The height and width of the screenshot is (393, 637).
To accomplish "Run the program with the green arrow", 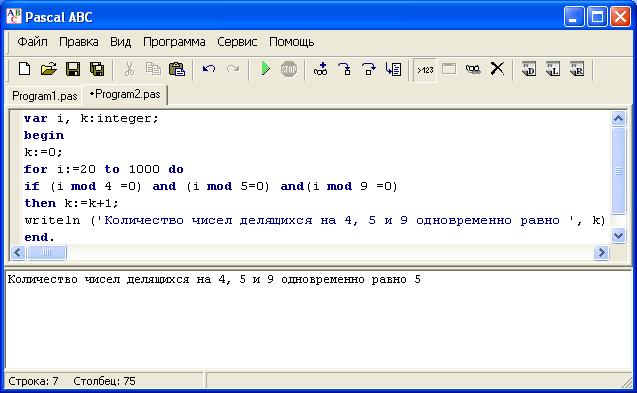I will (x=265, y=69).
